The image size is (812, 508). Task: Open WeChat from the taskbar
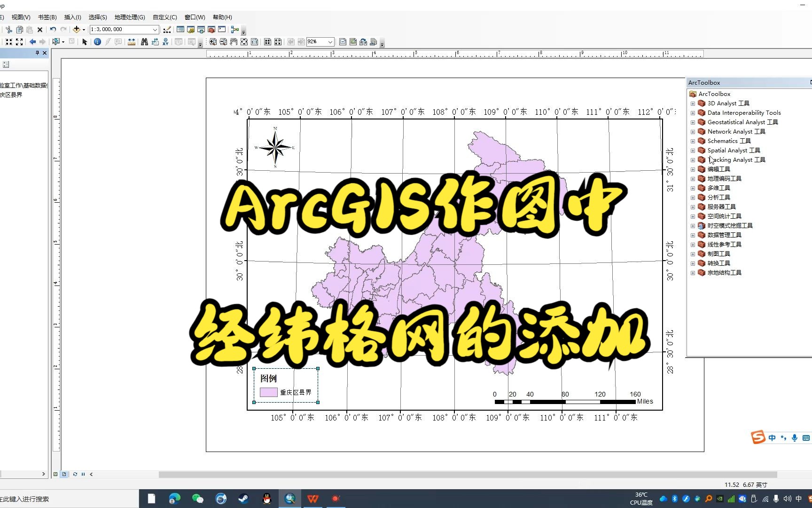198,499
